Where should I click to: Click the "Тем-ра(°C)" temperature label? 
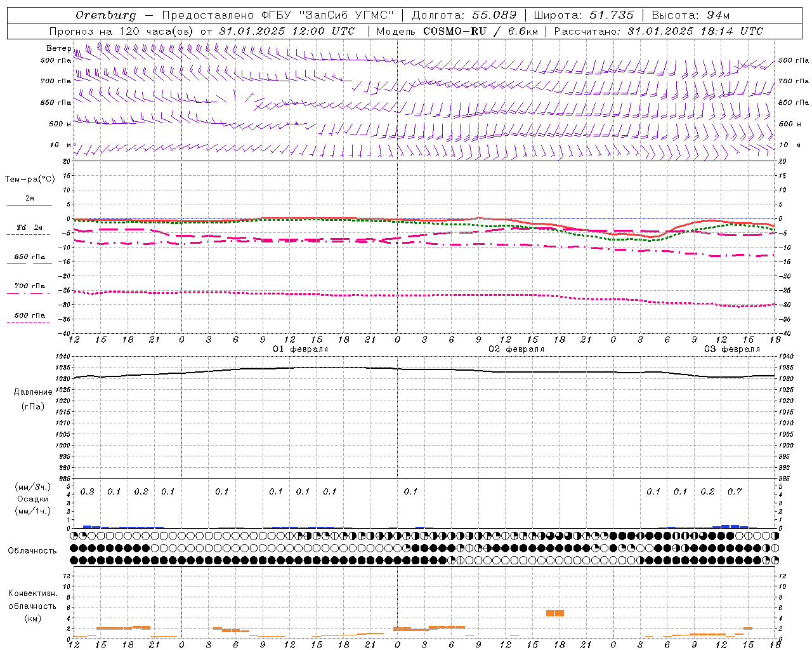30,180
